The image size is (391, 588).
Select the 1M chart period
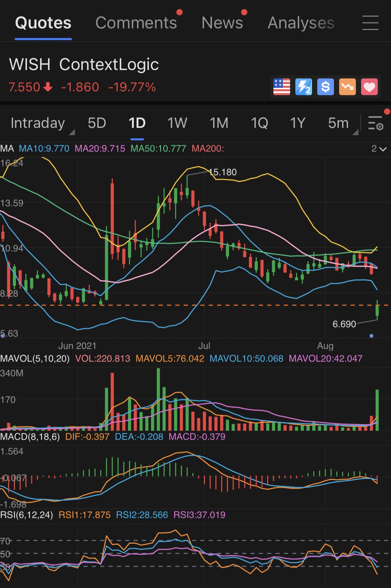pos(219,123)
